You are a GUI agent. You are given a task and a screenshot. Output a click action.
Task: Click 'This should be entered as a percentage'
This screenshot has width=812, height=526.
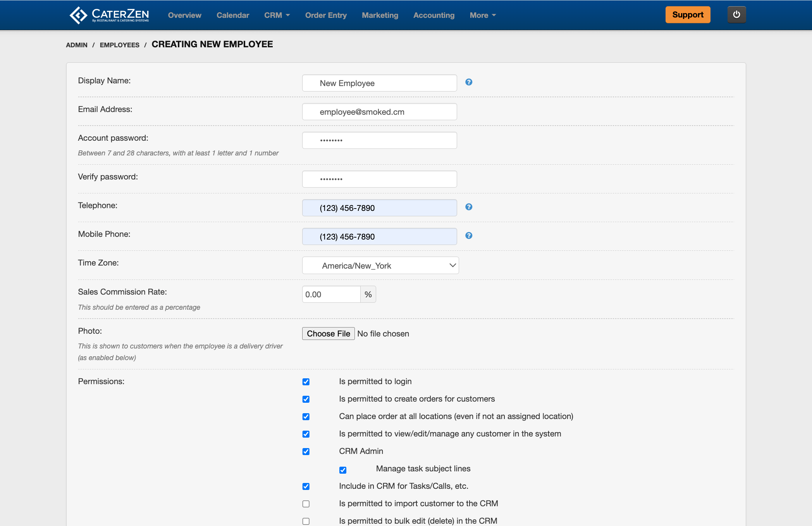(139, 307)
